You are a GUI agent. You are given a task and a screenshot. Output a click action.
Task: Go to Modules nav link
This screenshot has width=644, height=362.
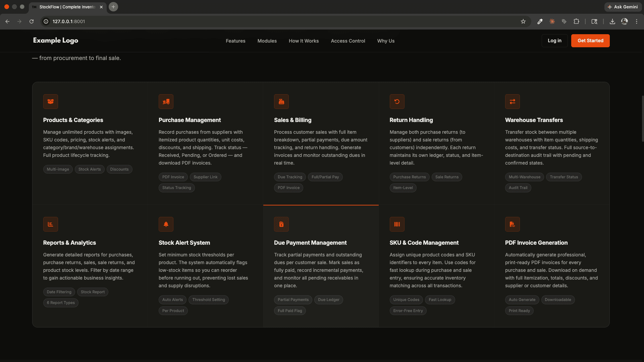pos(267,41)
